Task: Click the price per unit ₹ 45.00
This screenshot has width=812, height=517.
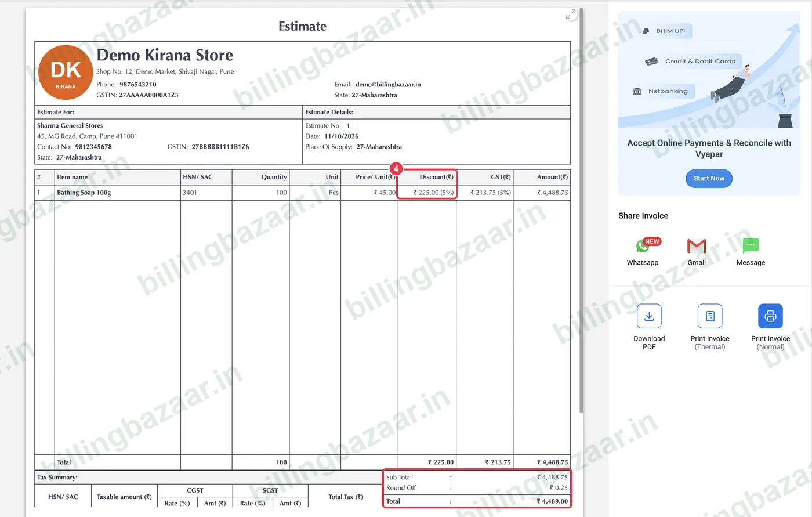Action: 385,193
